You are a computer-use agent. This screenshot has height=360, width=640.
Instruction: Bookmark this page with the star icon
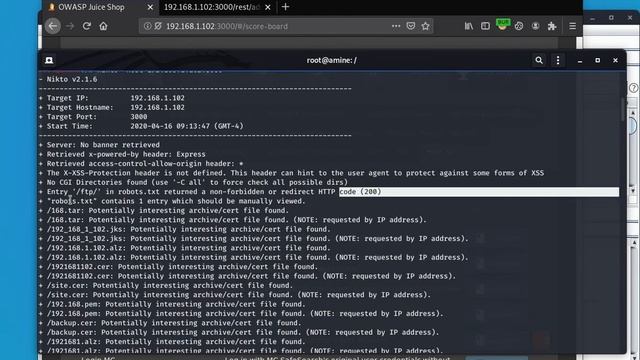(425, 26)
